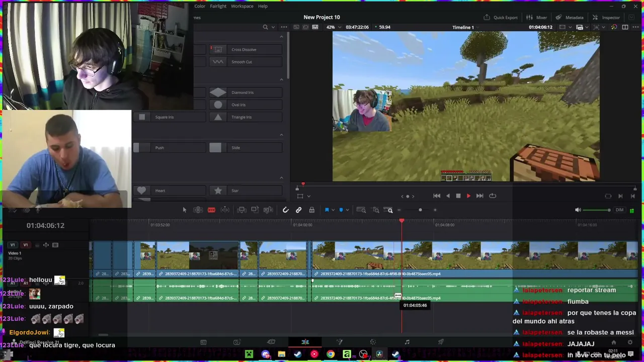The width and height of the screenshot is (644, 362).
Task: Click the timeline zoom slider handle
Action: 420,210
